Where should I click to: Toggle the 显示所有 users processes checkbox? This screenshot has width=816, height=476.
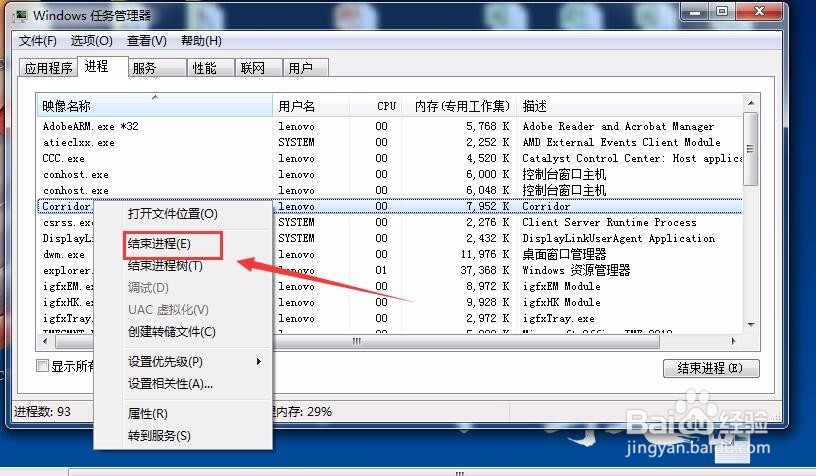[43, 366]
